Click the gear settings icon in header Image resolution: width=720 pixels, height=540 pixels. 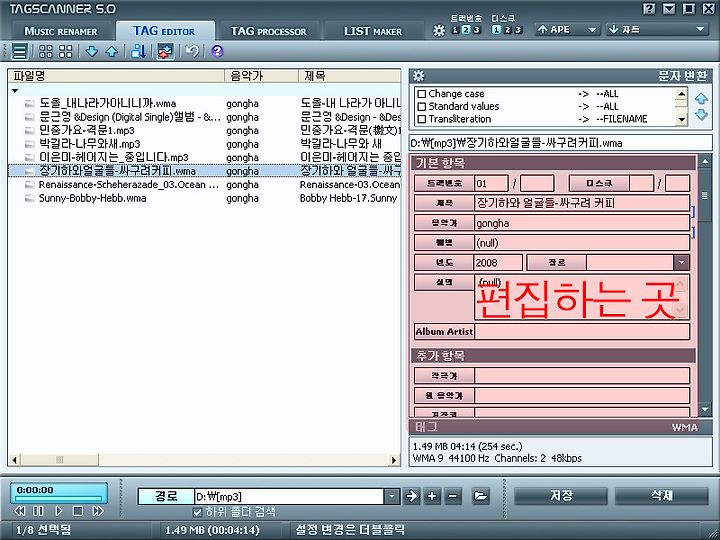tap(439, 30)
